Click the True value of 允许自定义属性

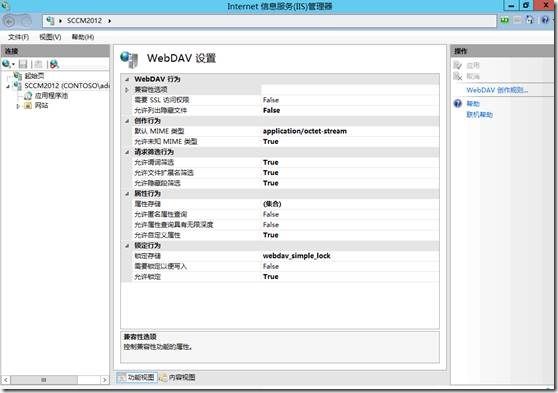[270, 235]
